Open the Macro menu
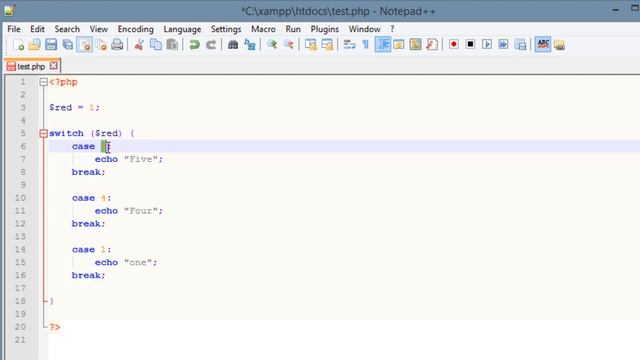This screenshot has width=640, height=360. pos(263,29)
